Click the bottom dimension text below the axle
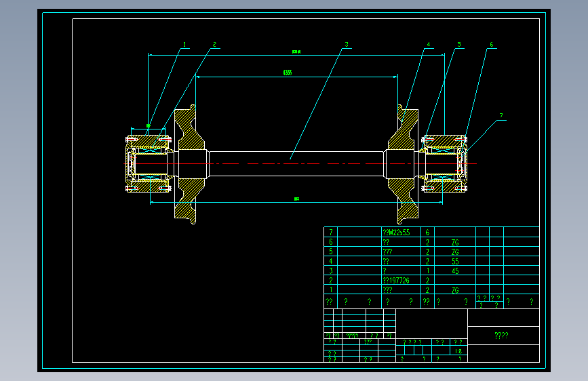Screen dimensions: 588x381 [x=296, y=199]
